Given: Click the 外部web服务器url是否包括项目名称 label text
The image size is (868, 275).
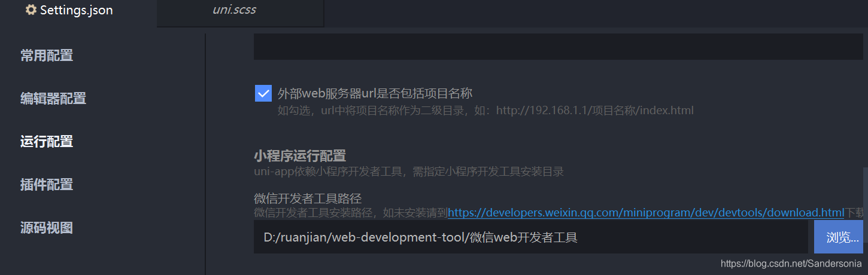Looking at the screenshot, I should tap(375, 93).
